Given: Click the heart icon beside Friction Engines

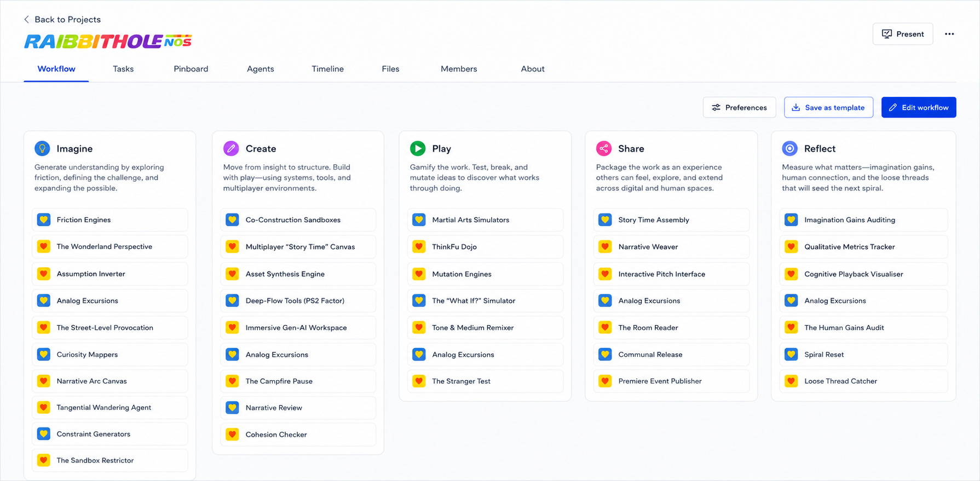Looking at the screenshot, I should pos(44,220).
